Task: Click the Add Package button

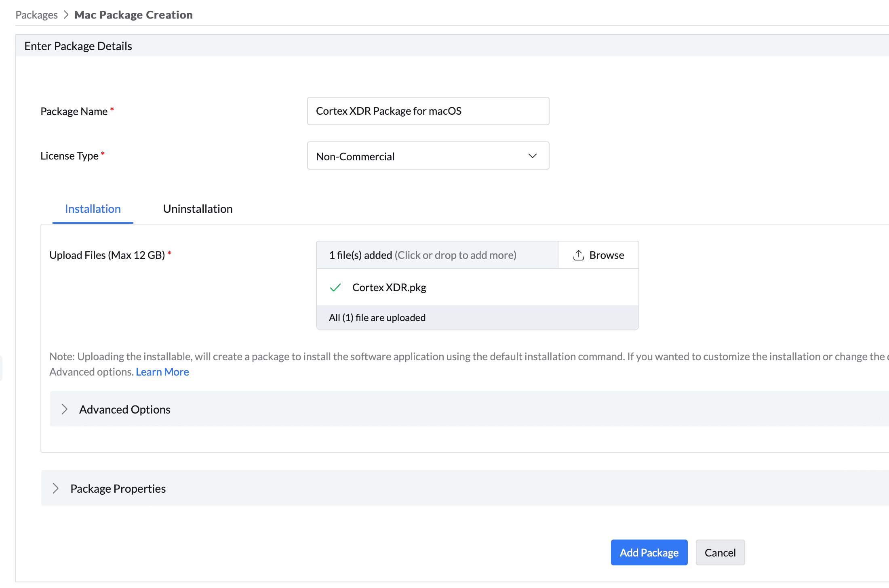Action: point(649,552)
